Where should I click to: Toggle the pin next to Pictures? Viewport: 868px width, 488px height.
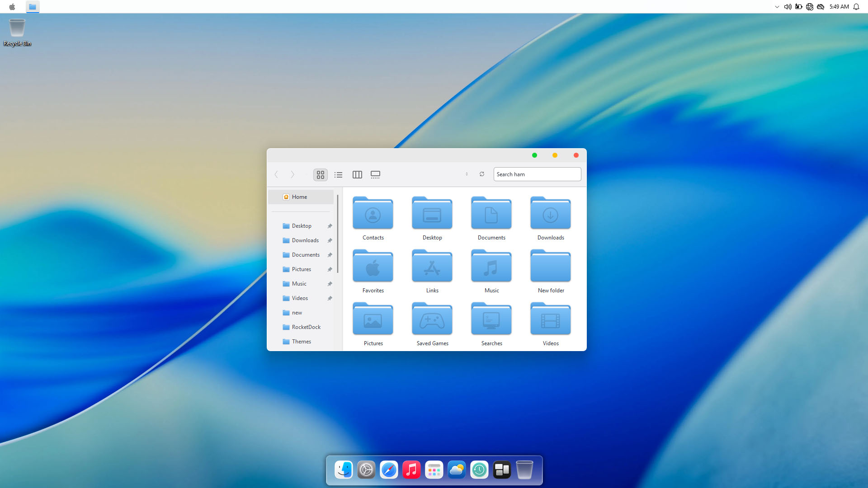[x=330, y=269]
